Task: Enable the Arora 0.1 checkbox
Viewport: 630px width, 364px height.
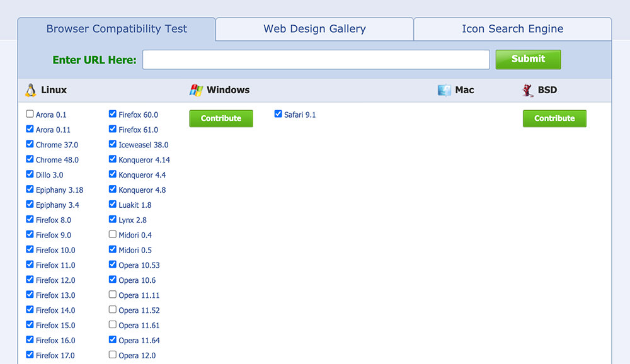Action: [x=30, y=114]
